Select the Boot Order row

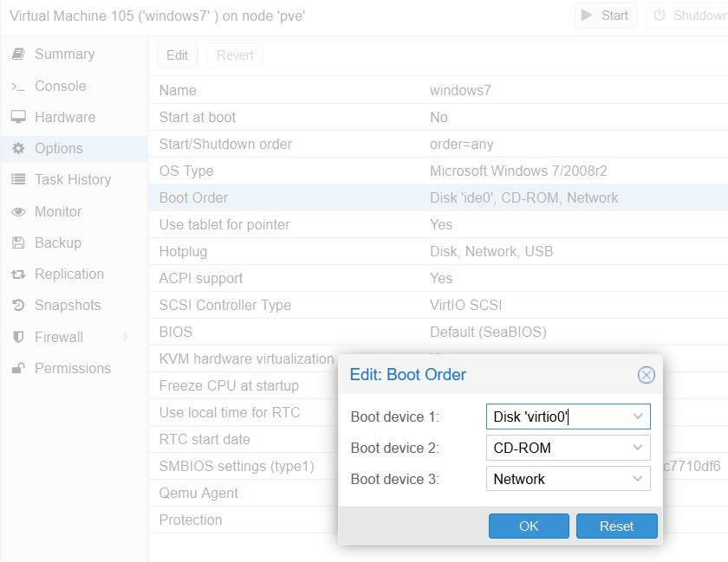(x=438, y=197)
